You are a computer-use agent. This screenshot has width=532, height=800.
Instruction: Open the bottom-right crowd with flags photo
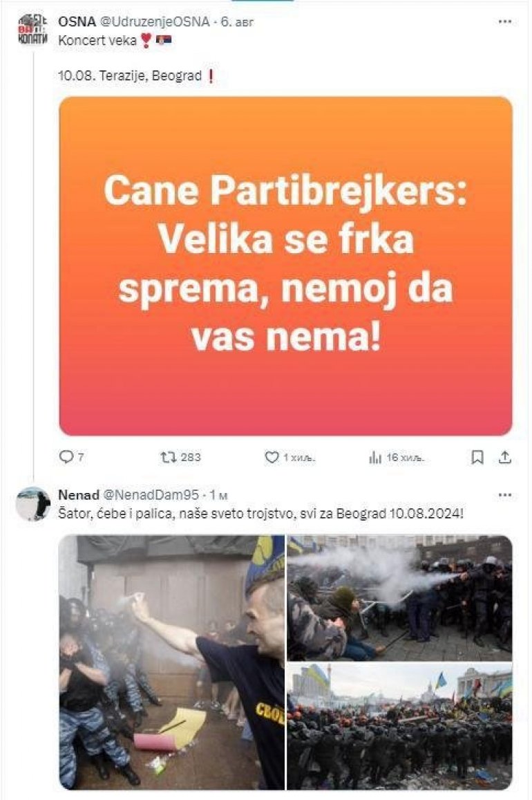[399, 727]
